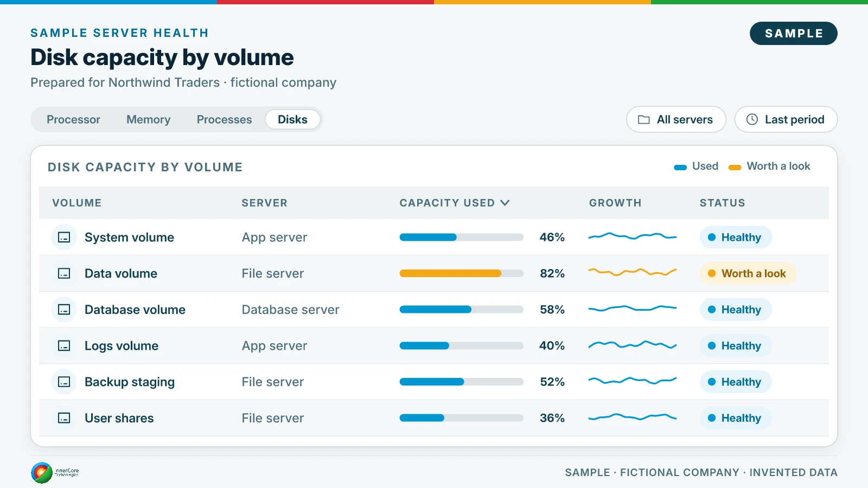This screenshot has height=488, width=868.
Task: Open the User shares growth sparkline
Action: (633, 417)
